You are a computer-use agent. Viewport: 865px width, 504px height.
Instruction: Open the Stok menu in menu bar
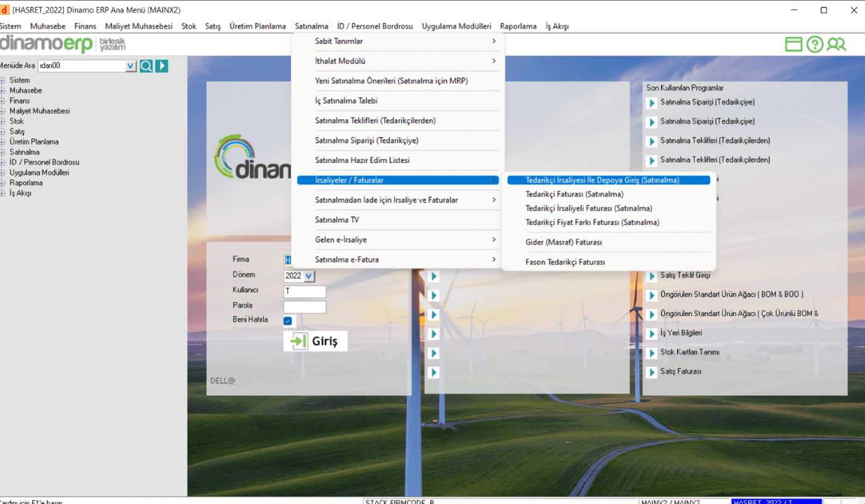coord(188,27)
